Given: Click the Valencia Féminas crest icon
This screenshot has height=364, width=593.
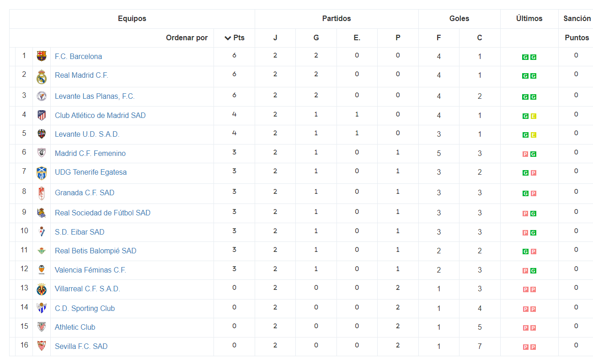Looking at the screenshot, I should pyautogui.click(x=42, y=270).
